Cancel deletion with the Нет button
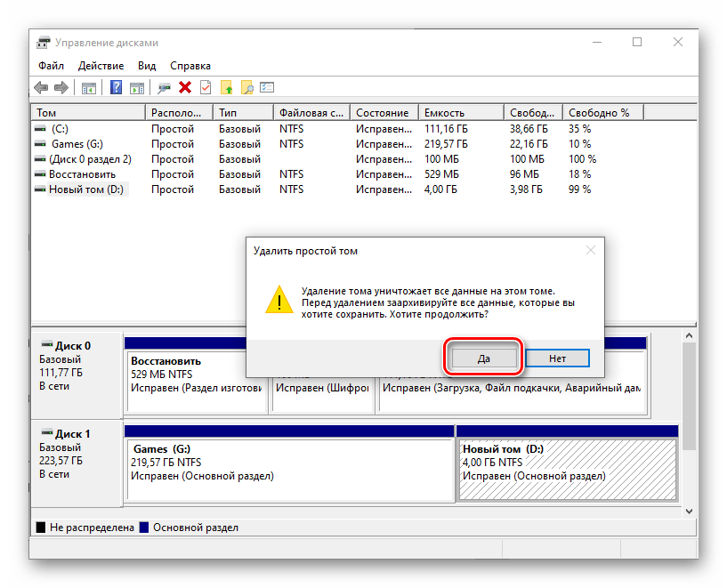 point(557,358)
